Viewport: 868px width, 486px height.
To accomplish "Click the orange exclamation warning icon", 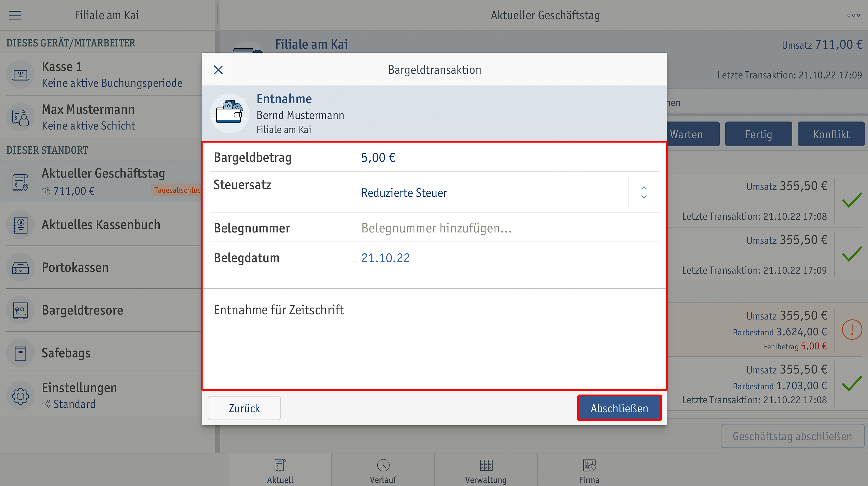I will (x=852, y=330).
